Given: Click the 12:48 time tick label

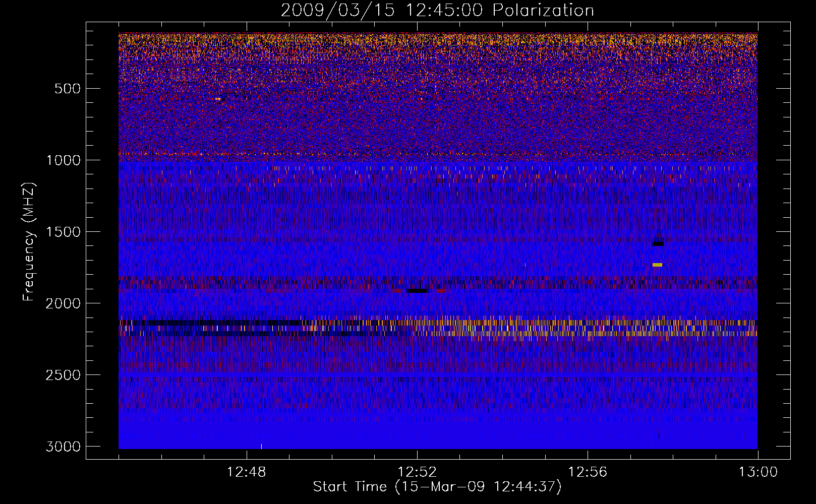Looking at the screenshot, I should pyautogui.click(x=247, y=472).
